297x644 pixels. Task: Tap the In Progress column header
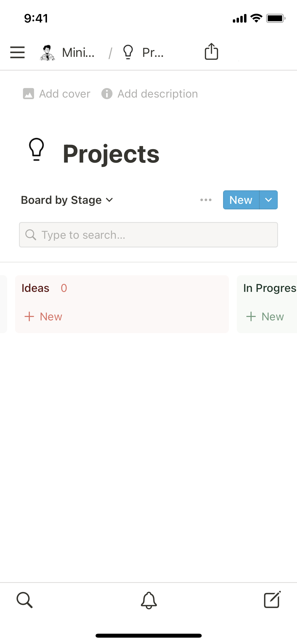pyautogui.click(x=269, y=288)
